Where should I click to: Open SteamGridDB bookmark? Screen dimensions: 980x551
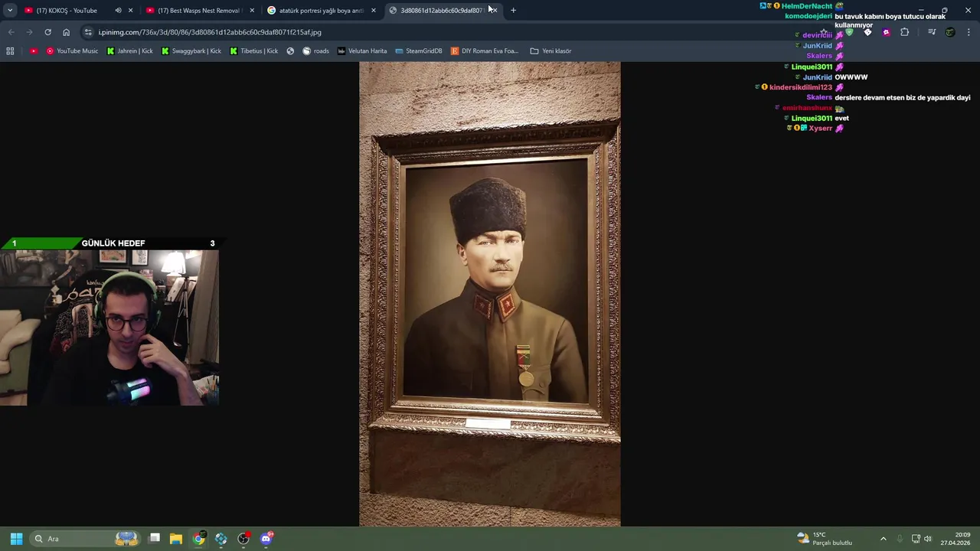pyautogui.click(x=419, y=51)
